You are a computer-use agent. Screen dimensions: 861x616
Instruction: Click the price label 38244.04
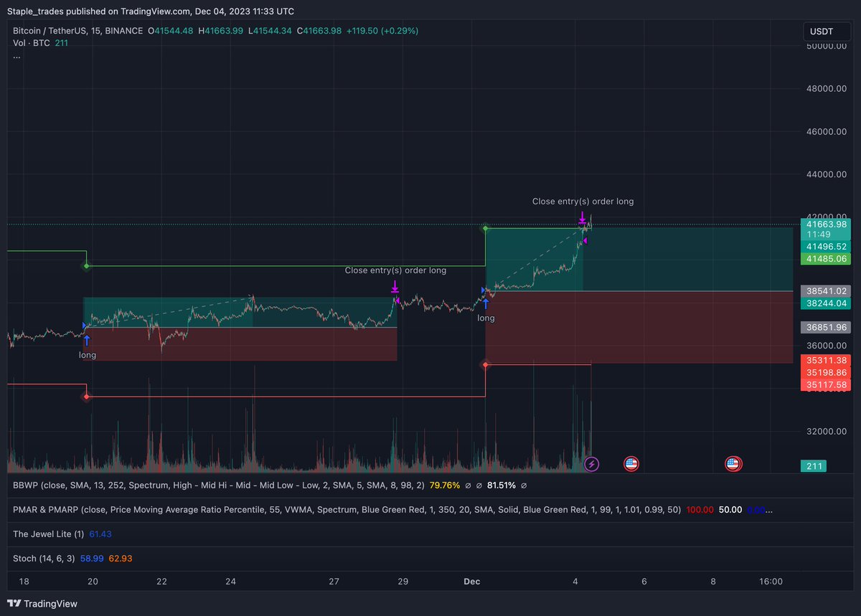coord(827,303)
